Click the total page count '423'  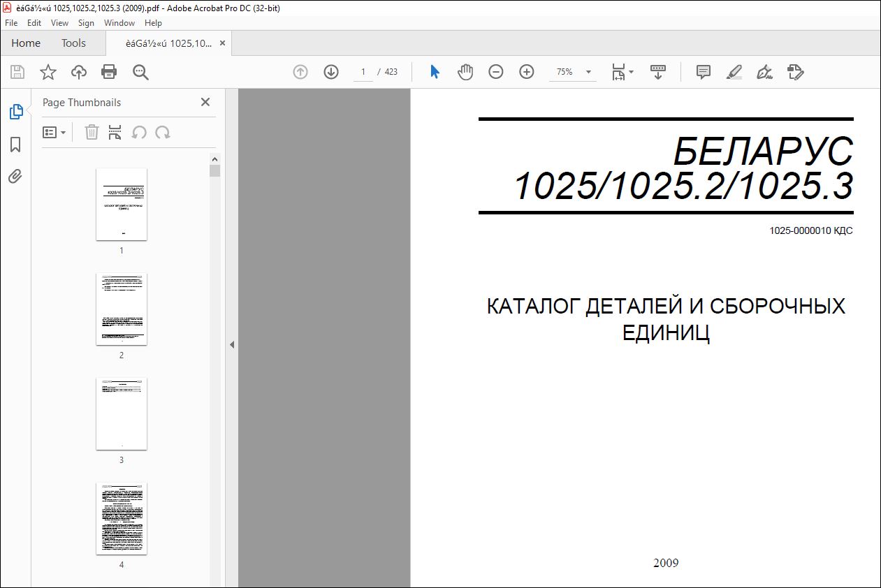tap(391, 72)
